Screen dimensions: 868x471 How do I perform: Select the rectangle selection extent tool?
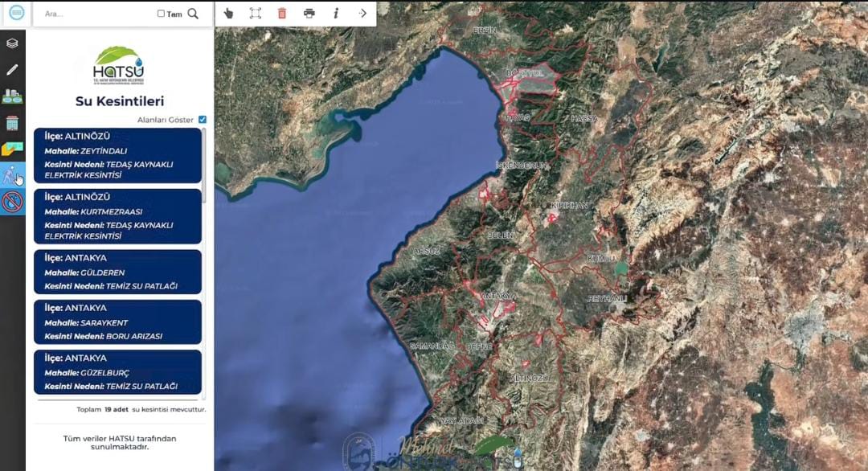point(255,14)
